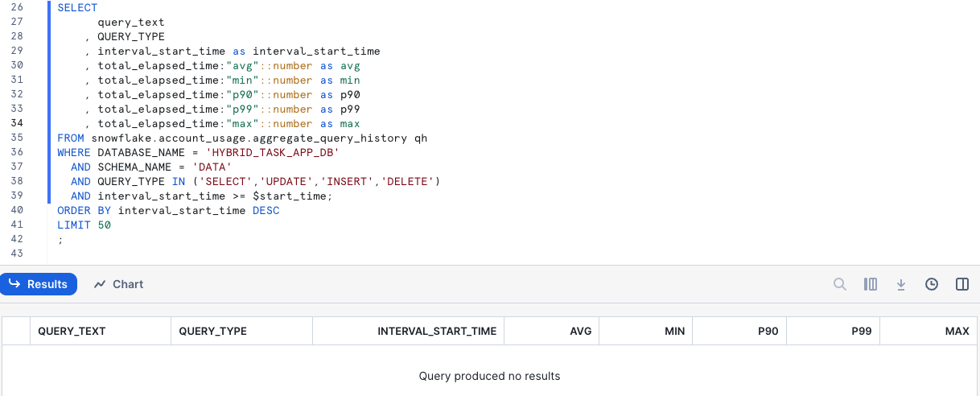Viewport: 980px width, 396px height.
Task: Click the SELECT keyword on line 26
Action: coord(77,7)
